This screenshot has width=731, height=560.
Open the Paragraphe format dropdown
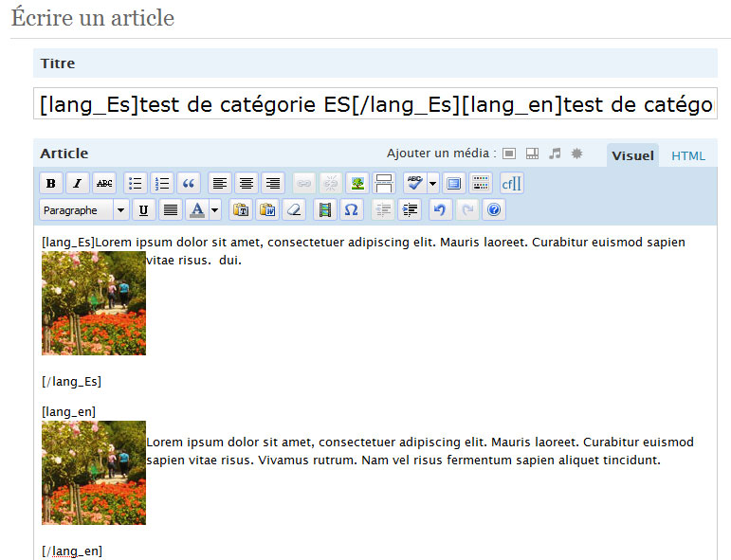click(x=83, y=210)
